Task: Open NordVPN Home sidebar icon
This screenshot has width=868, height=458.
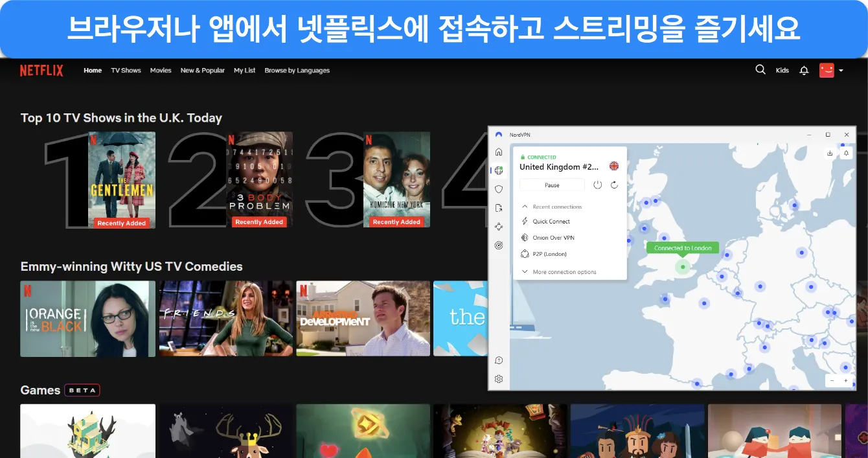Action: pos(499,152)
